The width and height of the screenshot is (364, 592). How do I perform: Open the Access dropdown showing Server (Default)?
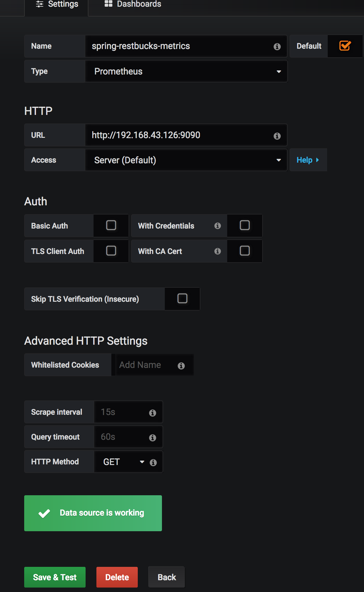click(186, 160)
